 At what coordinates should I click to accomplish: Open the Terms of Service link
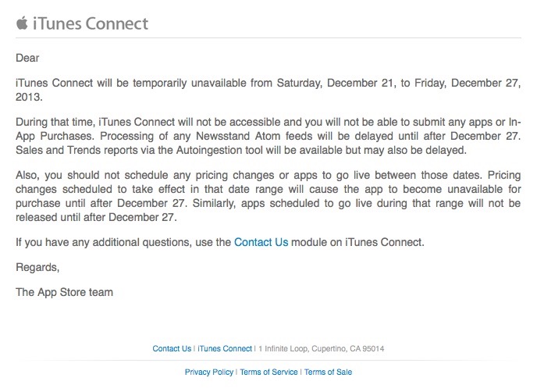(x=268, y=372)
